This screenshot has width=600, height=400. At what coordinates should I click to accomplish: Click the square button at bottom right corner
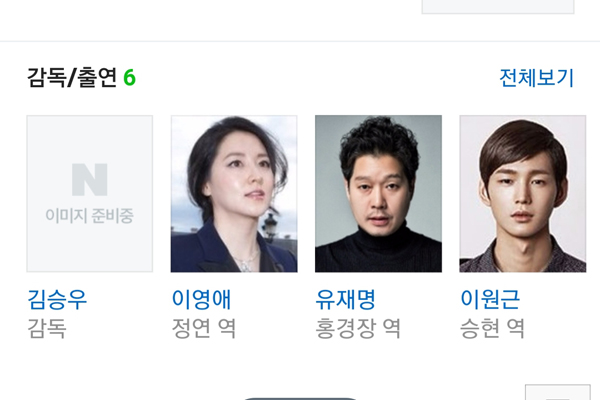(x=558, y=392)
